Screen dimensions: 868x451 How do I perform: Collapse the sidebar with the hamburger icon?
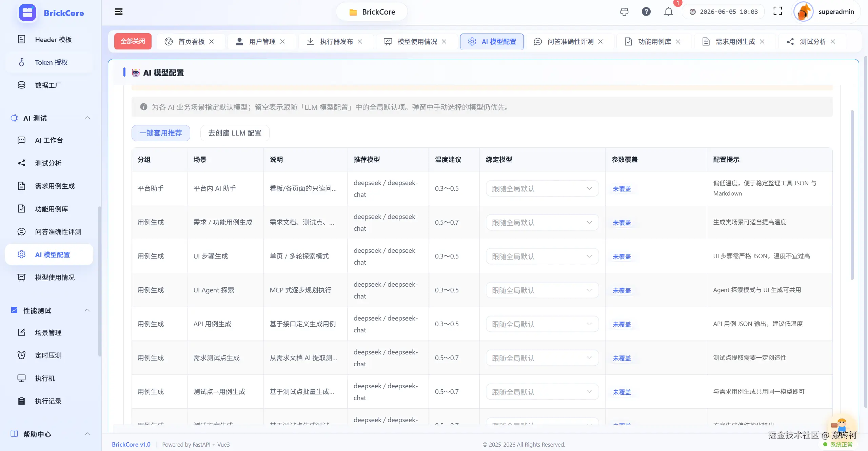point(118,12)
